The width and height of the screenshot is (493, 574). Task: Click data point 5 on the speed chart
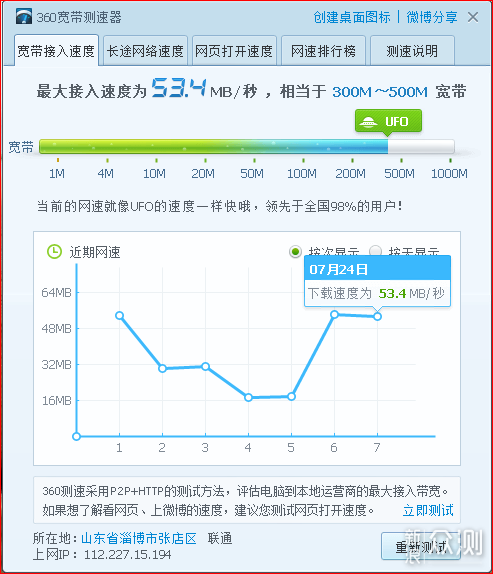pos(291,396)
